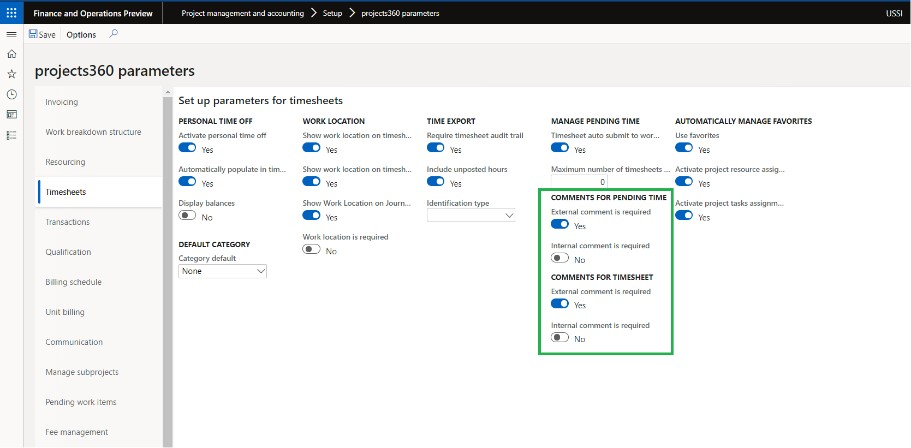Go to Home via sidebar icon
This screenshot has height=448, width=911.
11,54
